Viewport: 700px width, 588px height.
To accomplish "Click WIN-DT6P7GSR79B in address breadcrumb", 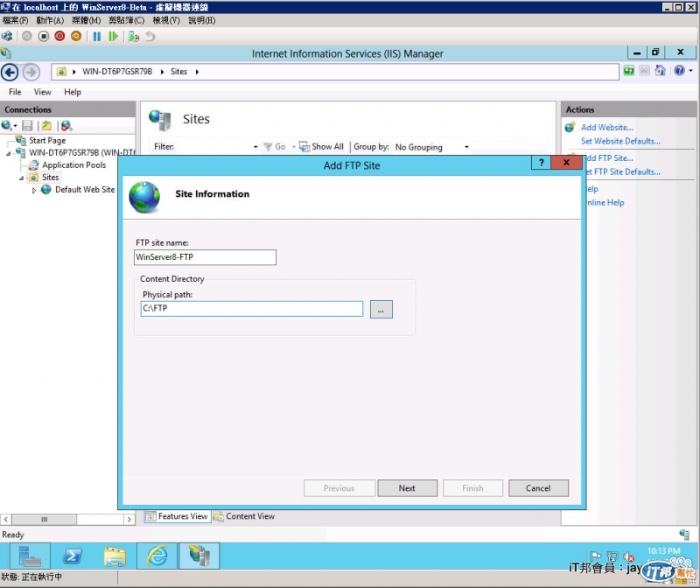I will tap(117, 72).
